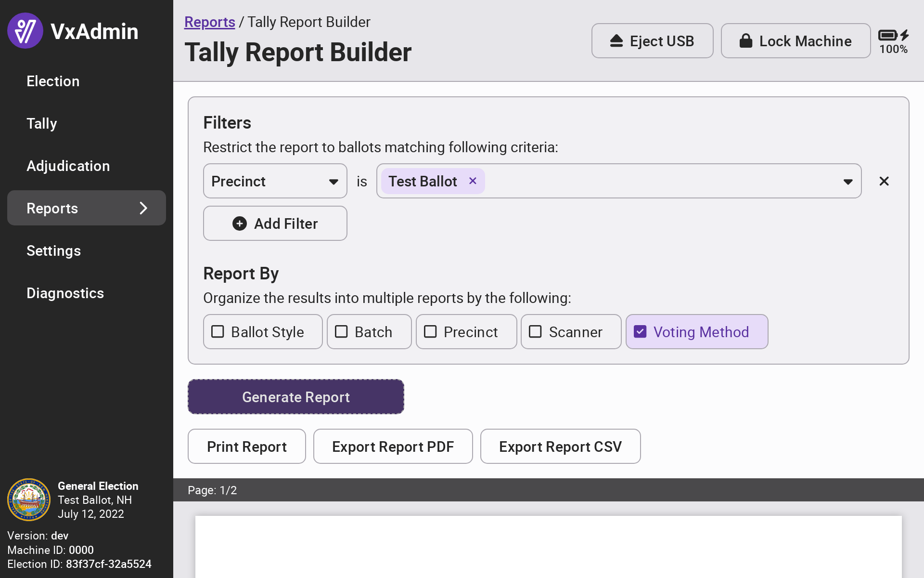Click the chevron arrow beside Reports

pos(143,208)
